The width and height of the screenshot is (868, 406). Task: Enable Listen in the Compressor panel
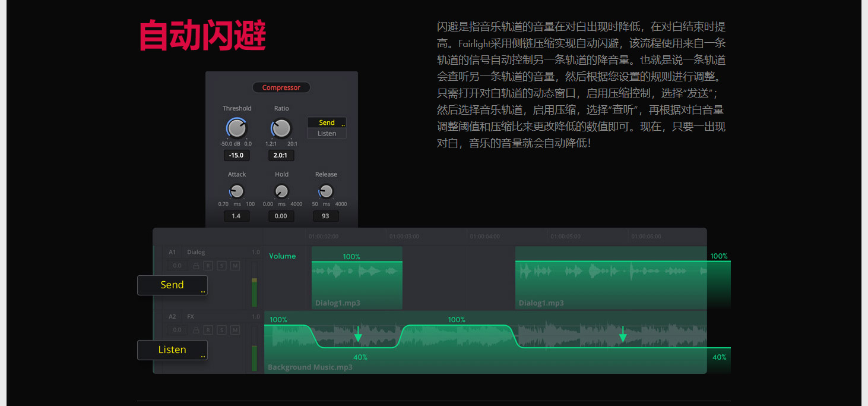pyautogui.click(x=327, y=134)
